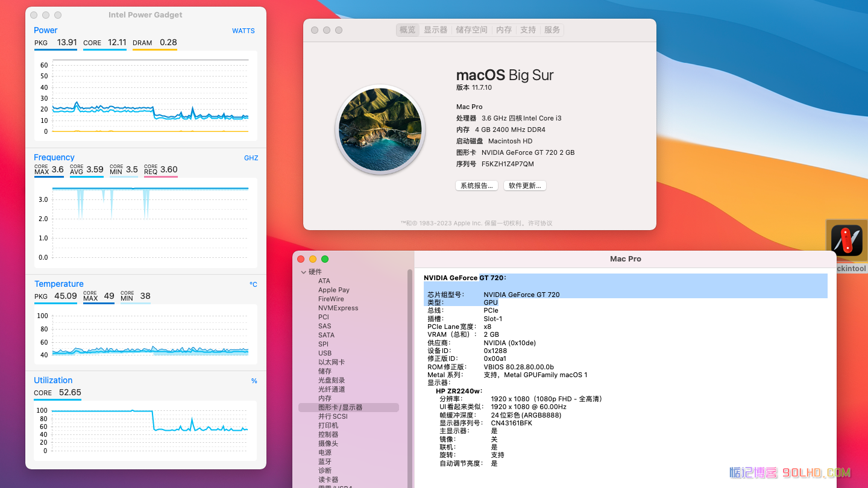
Task: Click the Big Sur logo image
Action: (x=380, y=130)
